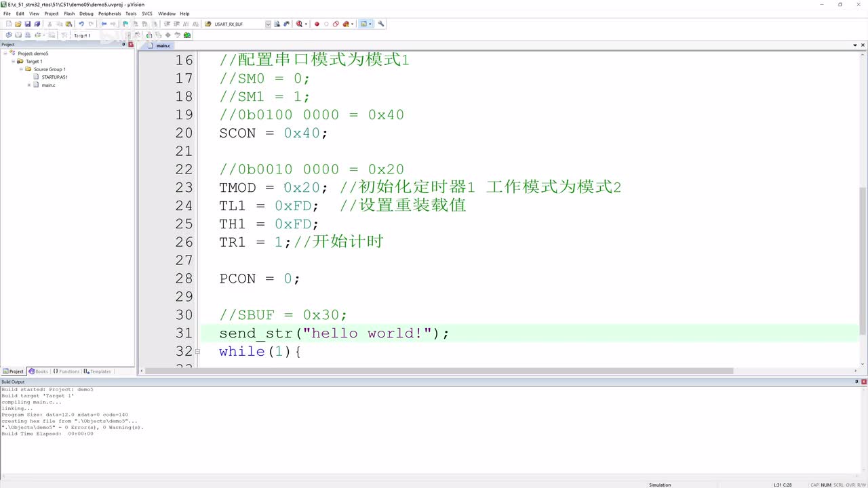Insert a breakpoint with the red dot
868x488 pixels.
point(317,24)
